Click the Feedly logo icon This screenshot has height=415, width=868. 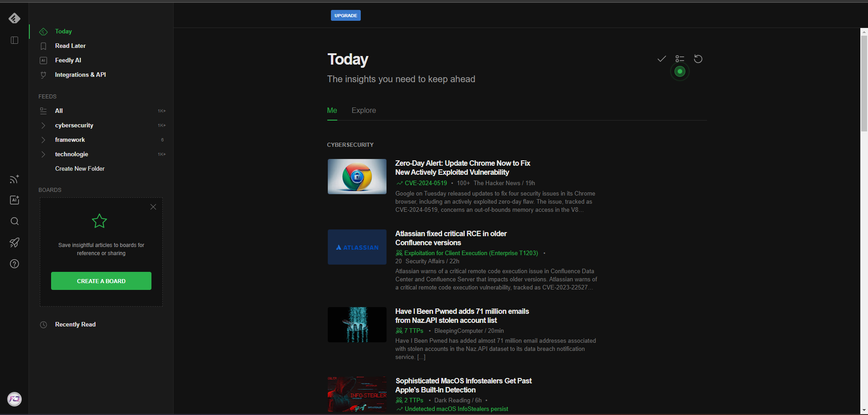[x=14, y=18]
